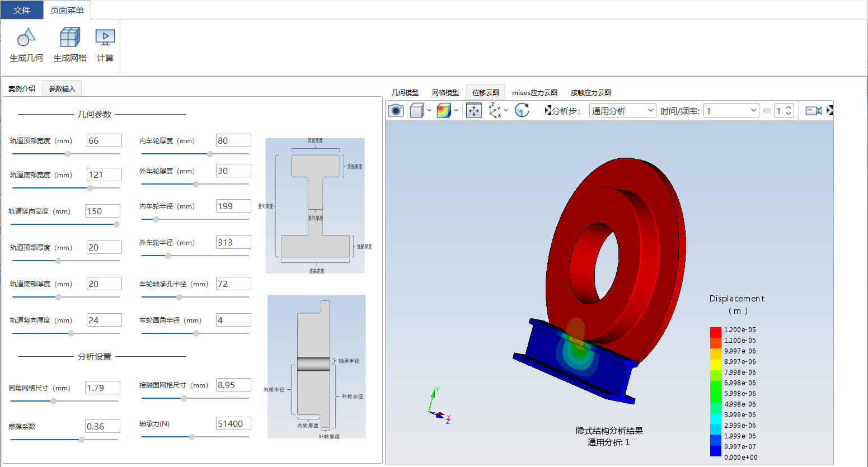The width and height of the screenshot is (868, 467).
Task: Click the XYZ axis orientation icon
Action: click(495, 110)
